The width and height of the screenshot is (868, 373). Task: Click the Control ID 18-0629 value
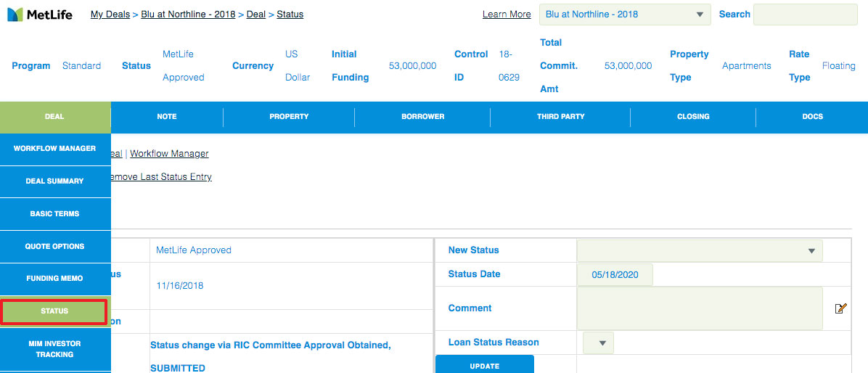pos(509,66)
